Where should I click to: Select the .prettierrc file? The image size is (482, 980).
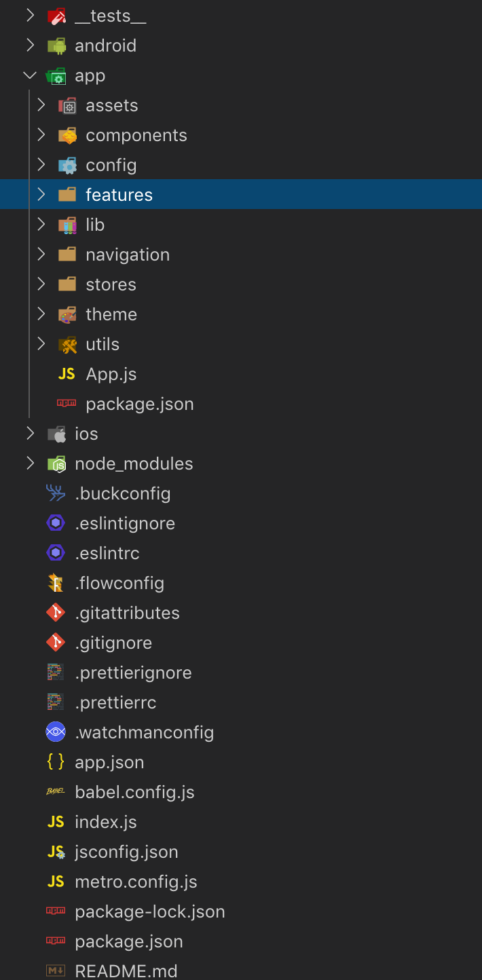click(115, 702)
